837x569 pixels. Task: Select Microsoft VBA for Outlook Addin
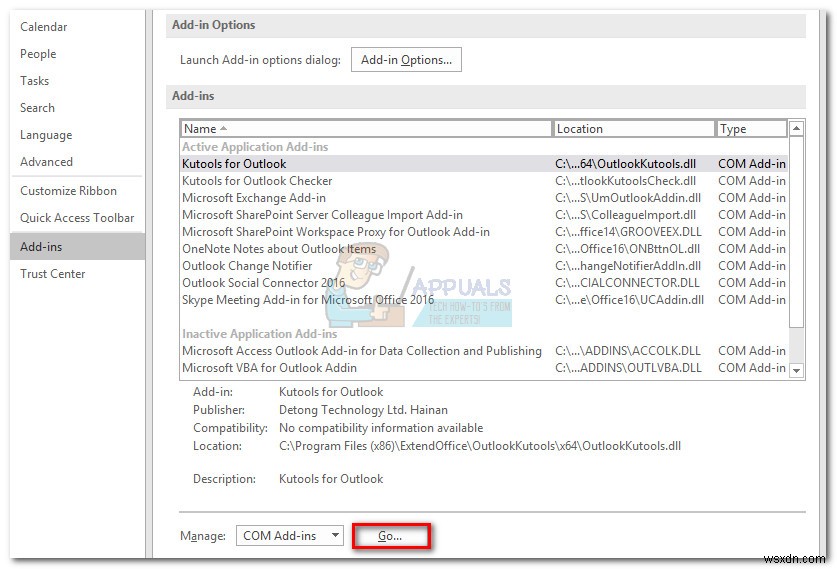click(484, 368)
